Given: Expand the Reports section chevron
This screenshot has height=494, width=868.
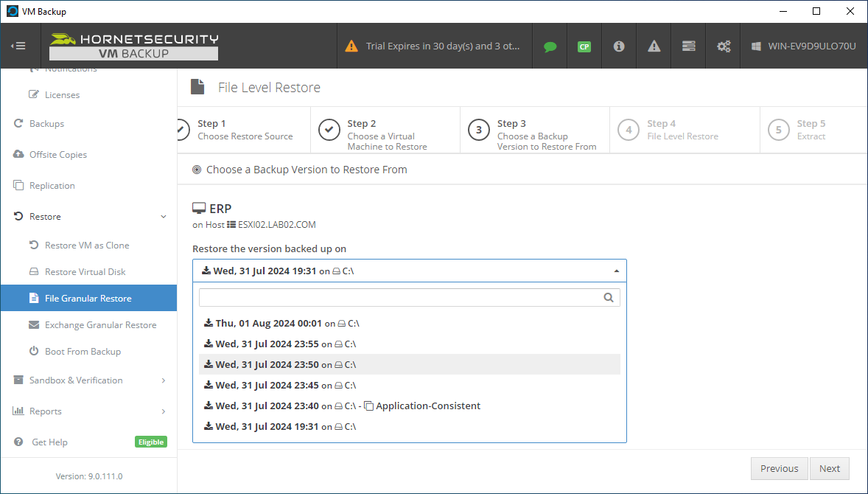Looking at the screenshot, I should [x=164, y=411].
